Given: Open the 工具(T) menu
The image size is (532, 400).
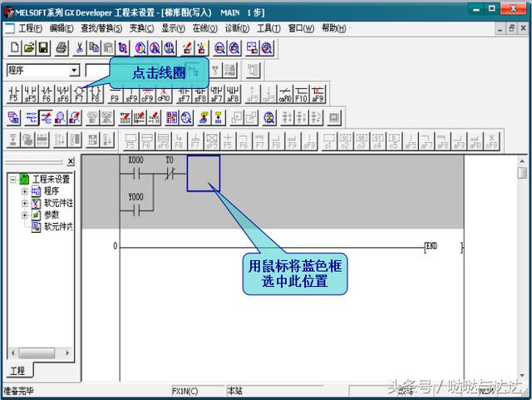Looking at the screenshot, I should (268, 28).
